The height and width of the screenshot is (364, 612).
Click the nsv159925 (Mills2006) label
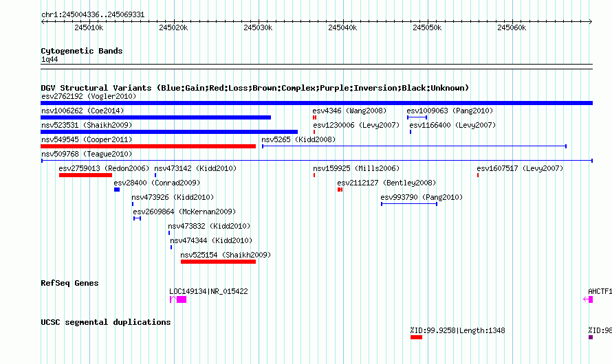(356, 168)
